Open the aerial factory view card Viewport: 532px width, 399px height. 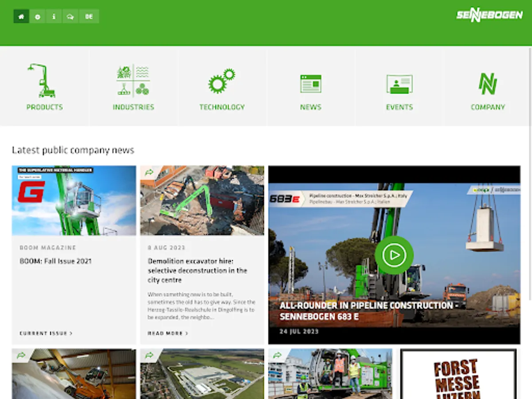(x=202, y=374)
